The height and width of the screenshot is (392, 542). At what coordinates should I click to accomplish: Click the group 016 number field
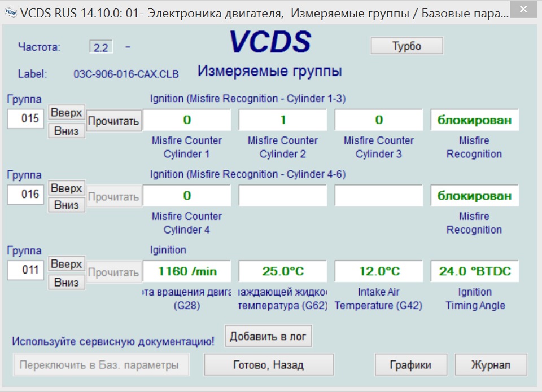click(25, 194)
